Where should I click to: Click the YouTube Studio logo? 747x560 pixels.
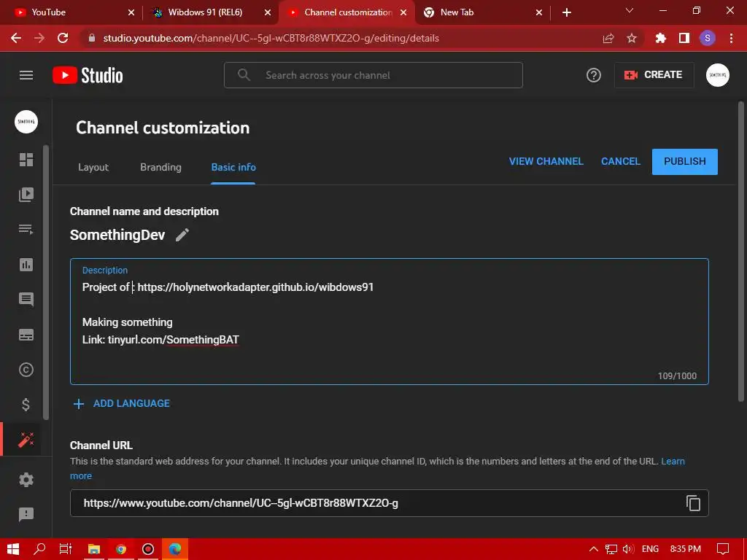tap(88, 75)
